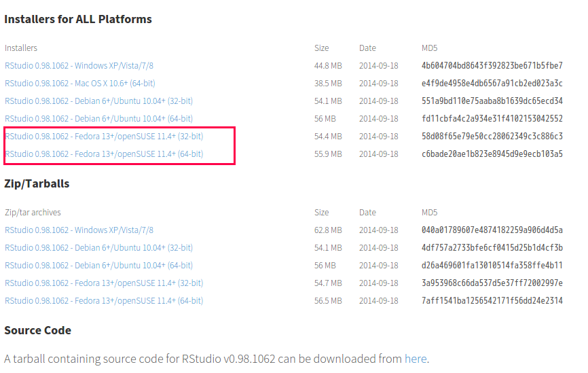Click the Zip/tar archives MD5 column header

point(429,213)
